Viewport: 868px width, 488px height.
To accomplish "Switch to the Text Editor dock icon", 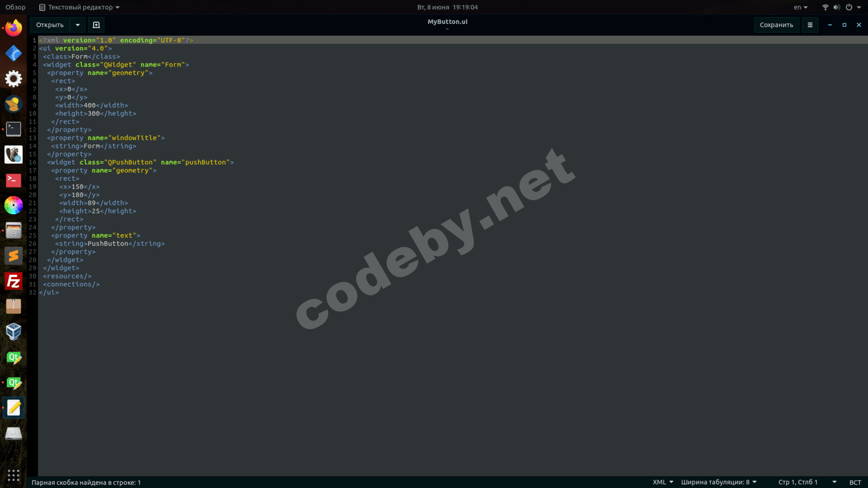I will (14, 408).
